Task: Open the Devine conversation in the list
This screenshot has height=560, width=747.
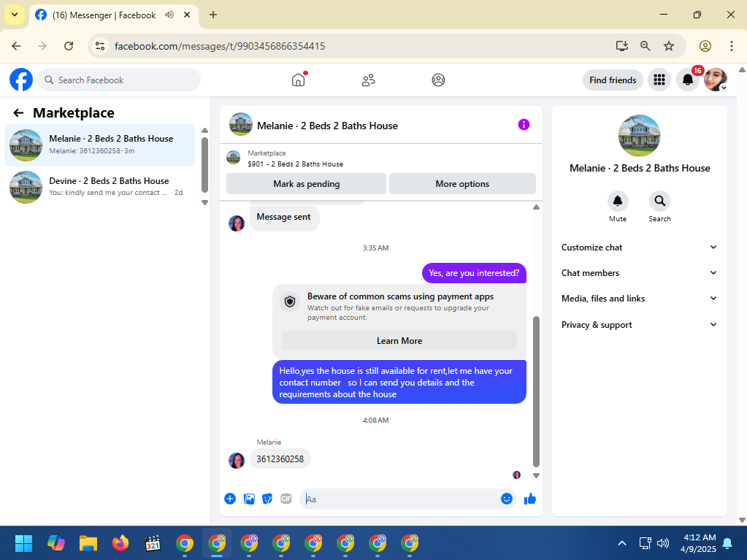Action: click(99, 187)
